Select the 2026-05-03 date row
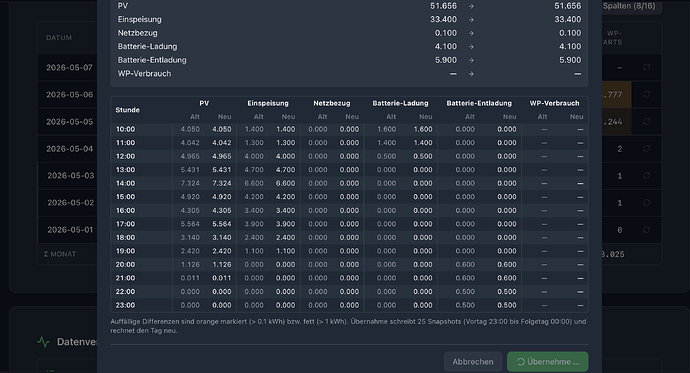The image size is (690, 373). point(70,176)
